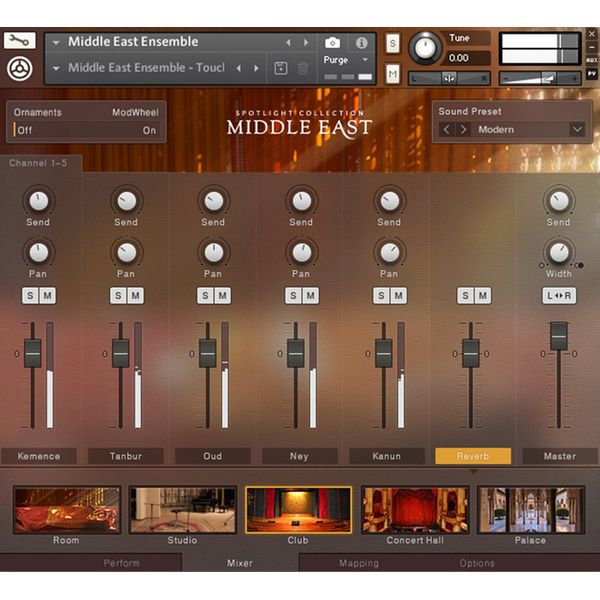Image resolution: width=600 pixels, height=600 pixels.
Task: Choose the Club reverb thumbnail
Action: click(x=298, y=510)
